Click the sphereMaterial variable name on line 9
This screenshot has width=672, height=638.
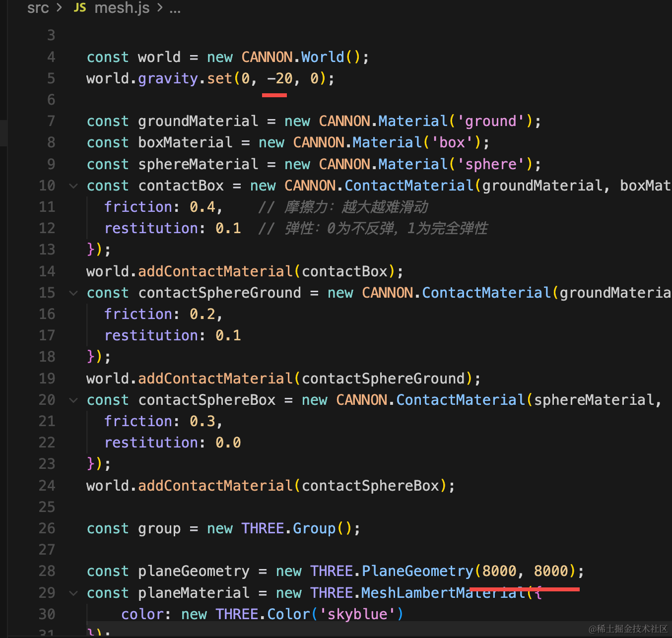(198, 164)
